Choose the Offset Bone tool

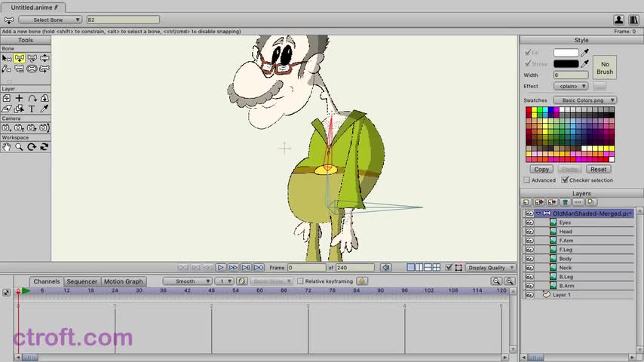[44, 69]
